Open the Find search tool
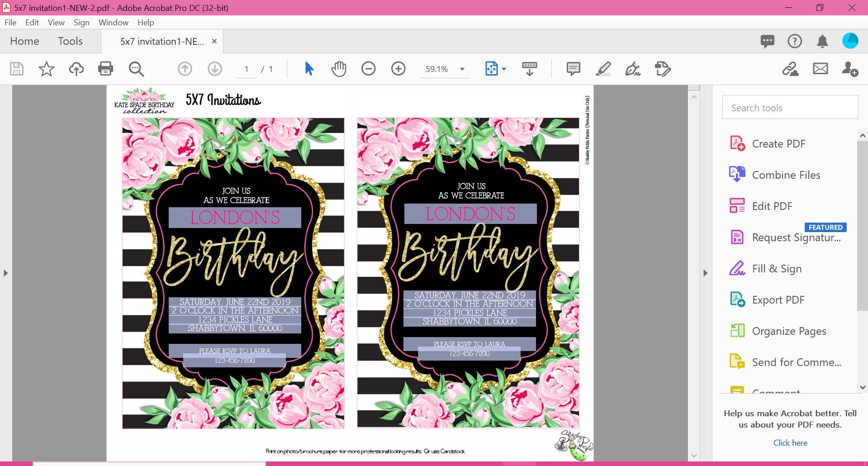Viewport: 868px width, 466px height. coord(136,69)
